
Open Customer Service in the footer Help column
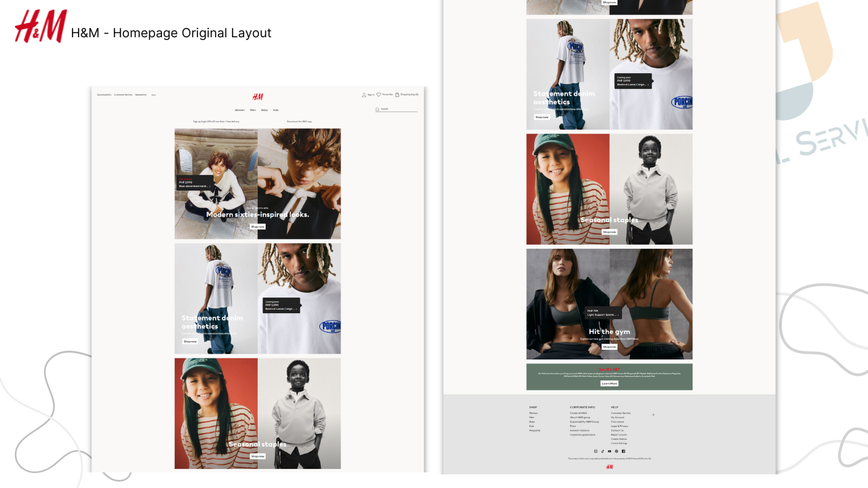pyautogui.click(x=620, y=413)
